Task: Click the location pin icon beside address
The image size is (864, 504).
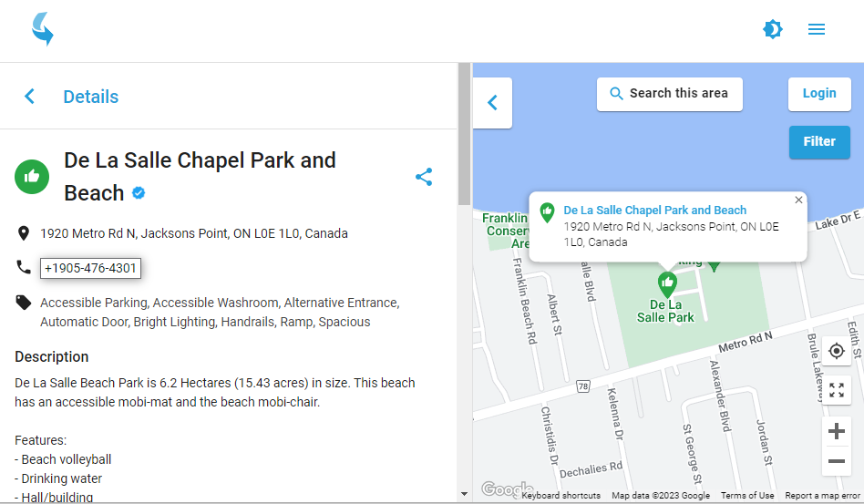Action: tap(23, 233)
